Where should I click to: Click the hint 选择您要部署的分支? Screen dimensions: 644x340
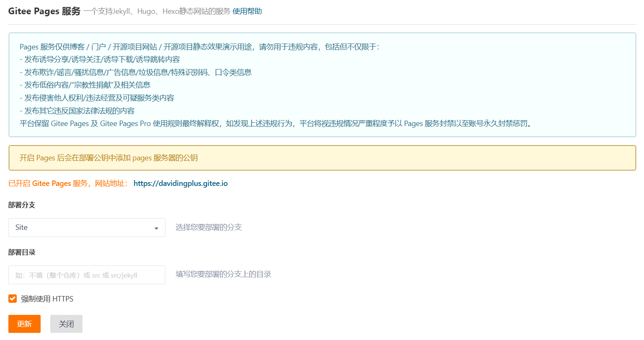[x=209, y=227]
